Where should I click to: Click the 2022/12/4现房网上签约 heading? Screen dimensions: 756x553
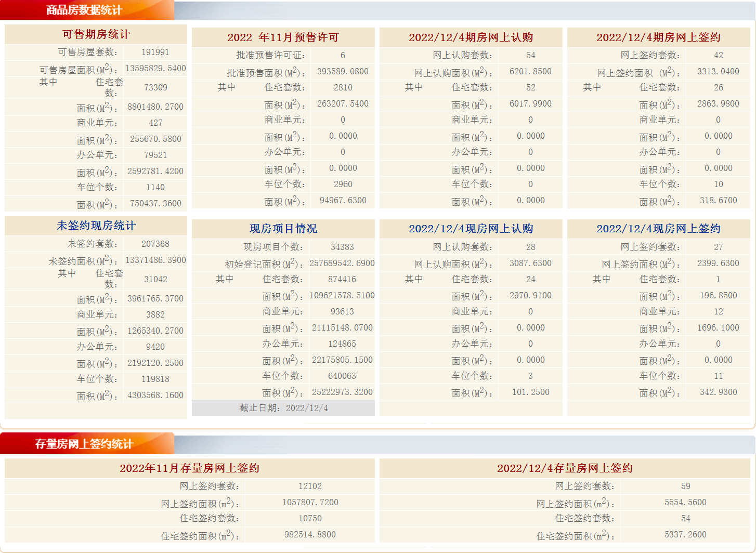click(659, 229)
